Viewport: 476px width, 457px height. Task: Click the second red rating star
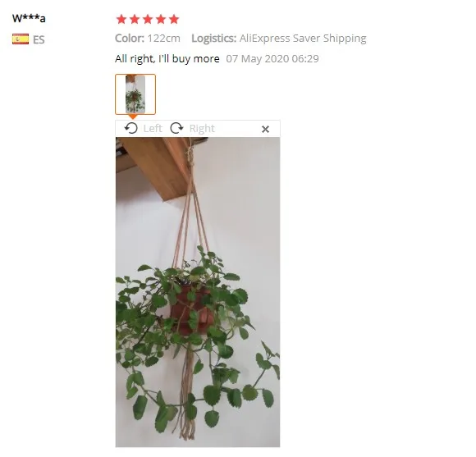click(135, 19)
